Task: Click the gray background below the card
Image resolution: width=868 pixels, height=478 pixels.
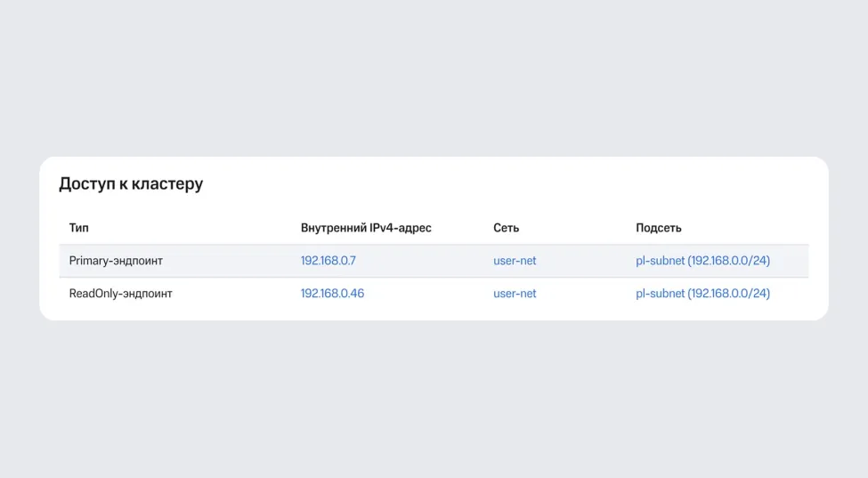Action: pyautogui.click(x=434, y=401)
